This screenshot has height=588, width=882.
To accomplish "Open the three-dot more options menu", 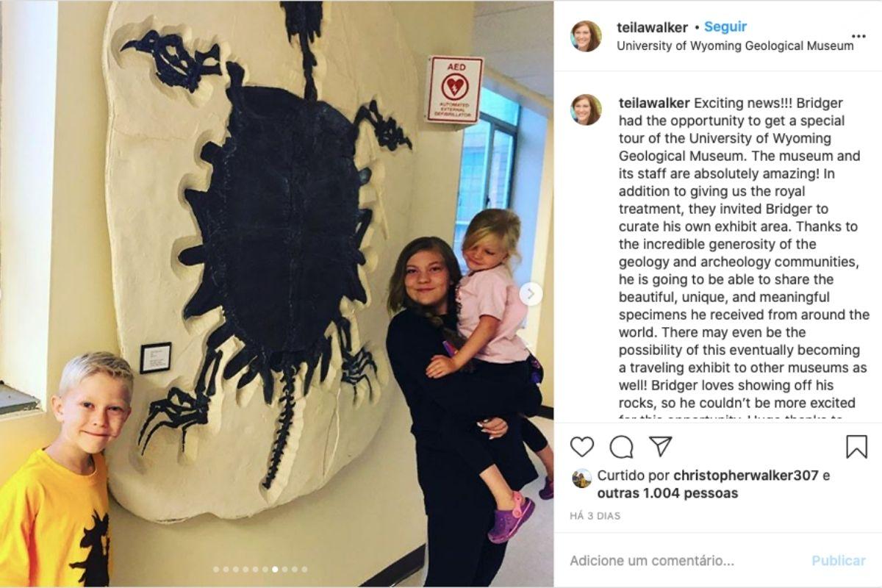I will click(858, 36).
